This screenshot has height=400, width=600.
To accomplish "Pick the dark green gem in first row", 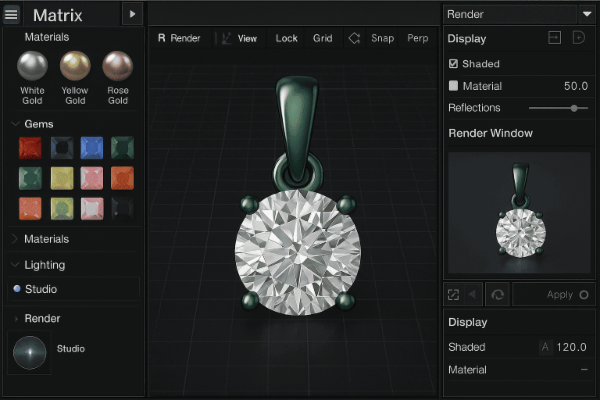I will pos(122,148).
